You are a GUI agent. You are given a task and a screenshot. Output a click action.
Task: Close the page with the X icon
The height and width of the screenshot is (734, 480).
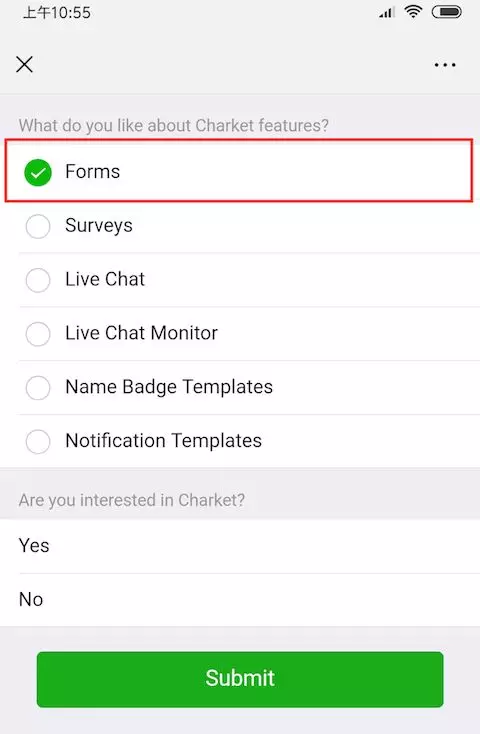(24, 65)
